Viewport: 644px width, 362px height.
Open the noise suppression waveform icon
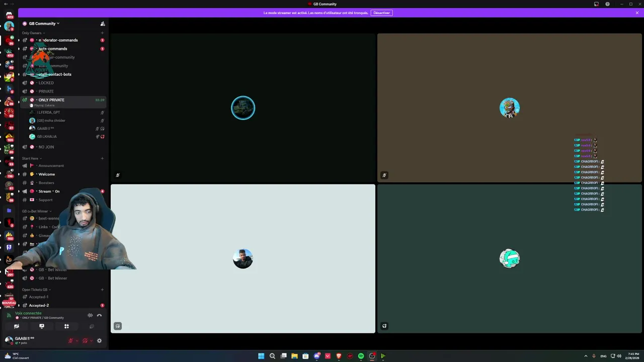pos(90,315)
